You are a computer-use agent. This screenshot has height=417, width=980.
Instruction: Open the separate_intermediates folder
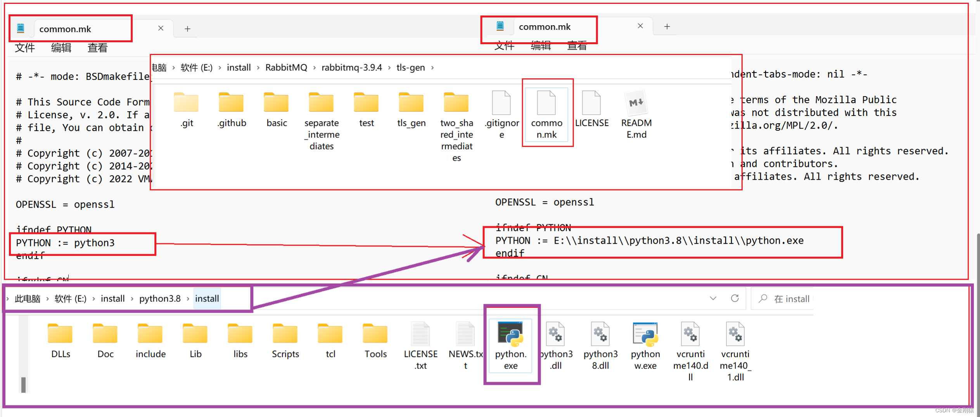coord(321,121)
